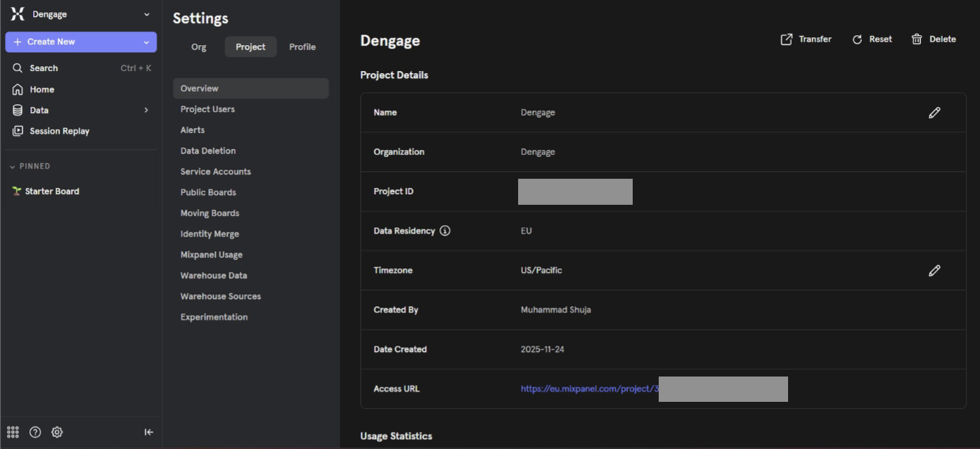This screenshot has width=980, height=449.
Task: Open Identity Merge settings
Action: (x=209, y=234)
